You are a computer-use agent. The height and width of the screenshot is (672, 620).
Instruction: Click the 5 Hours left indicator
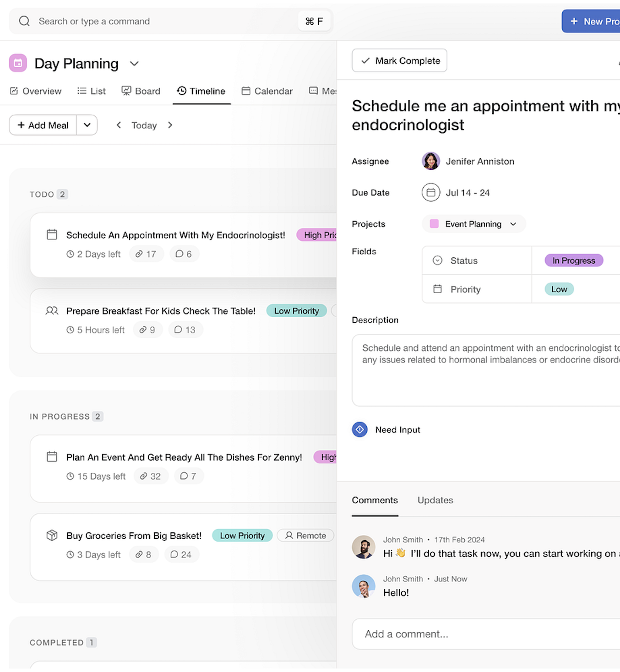(x=95, y=330)
